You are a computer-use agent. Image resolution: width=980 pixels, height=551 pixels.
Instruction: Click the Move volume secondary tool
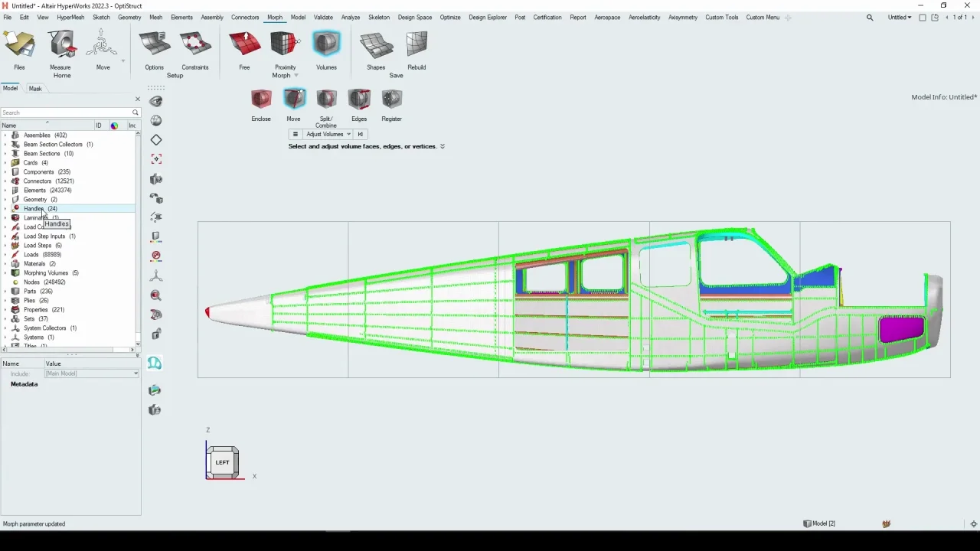(x=294, y=106)
